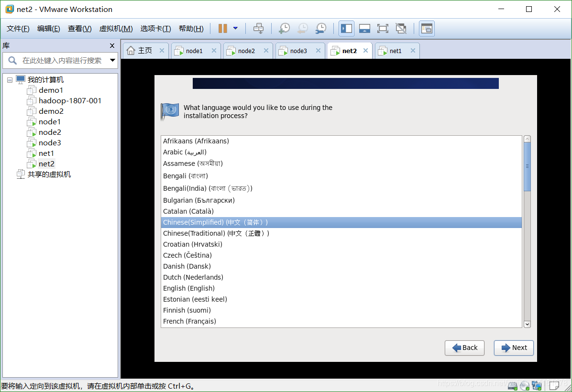Select node2 in the library tree
Image resolution: width=572 pixels, height=392 pixels.
click(x=50, y=132)
